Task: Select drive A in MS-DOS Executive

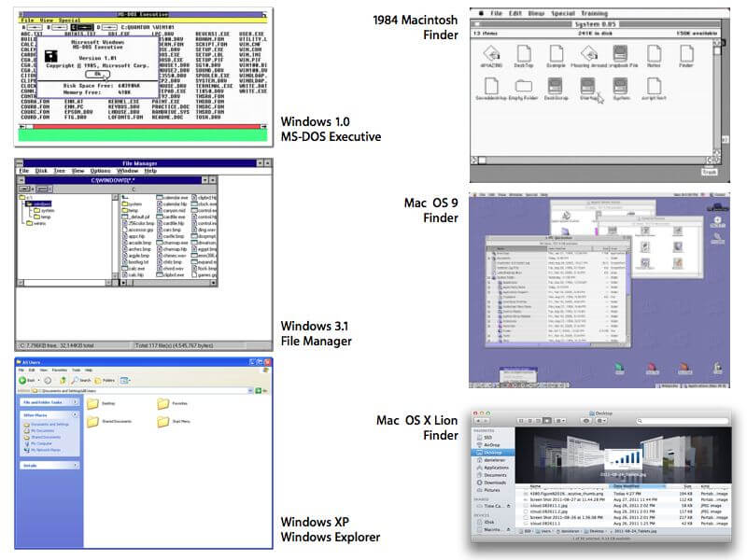Action: coord(35,28)
